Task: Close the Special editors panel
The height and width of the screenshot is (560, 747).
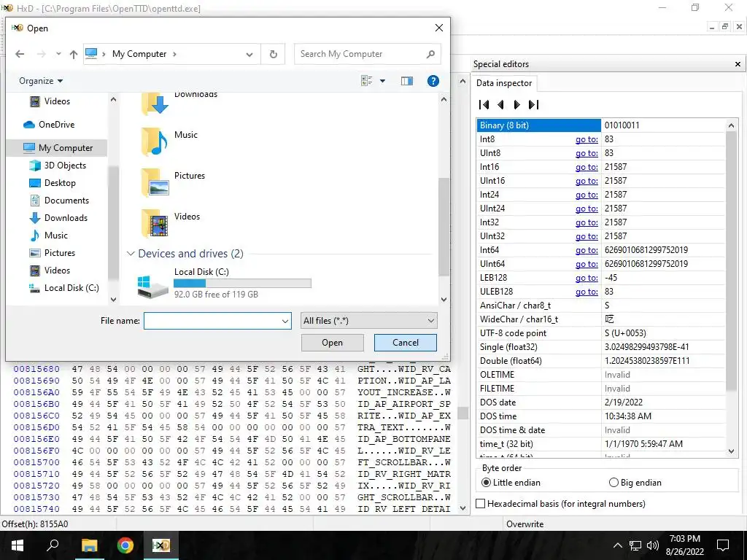Action: click(x=738, y=64)
